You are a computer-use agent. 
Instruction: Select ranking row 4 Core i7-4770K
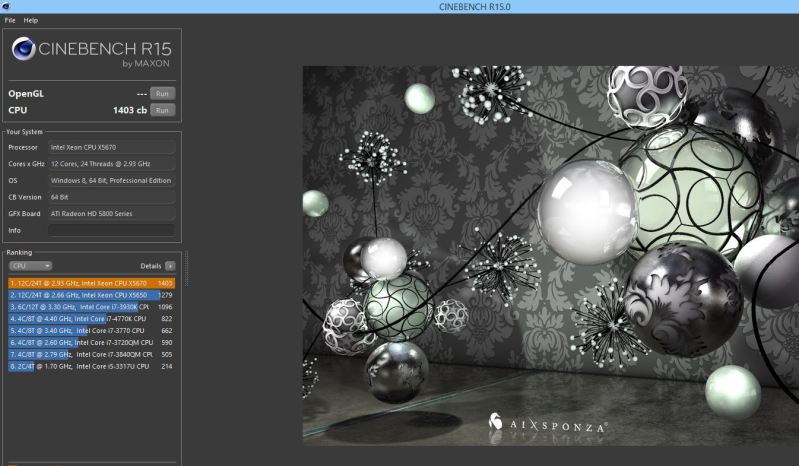coord(91,319)
